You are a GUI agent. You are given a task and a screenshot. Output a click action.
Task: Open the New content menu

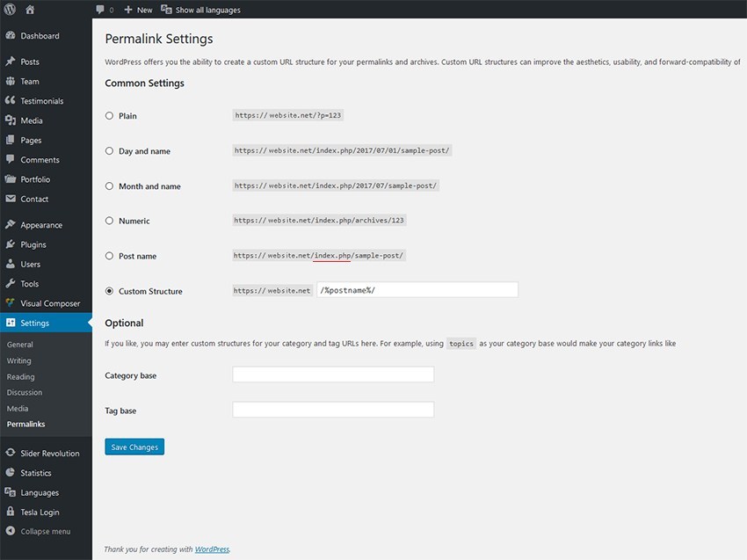point(138,10)
